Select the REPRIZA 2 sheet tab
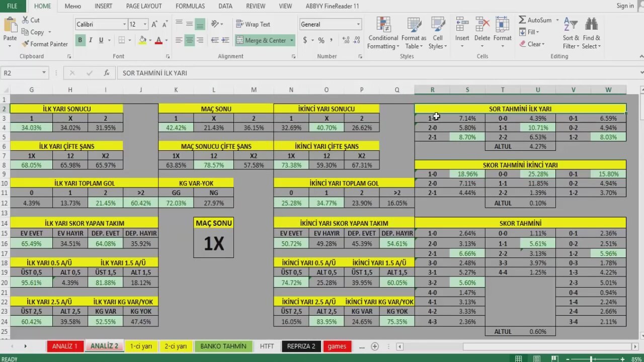Viewport: 644px width, 362px height. 301,346
